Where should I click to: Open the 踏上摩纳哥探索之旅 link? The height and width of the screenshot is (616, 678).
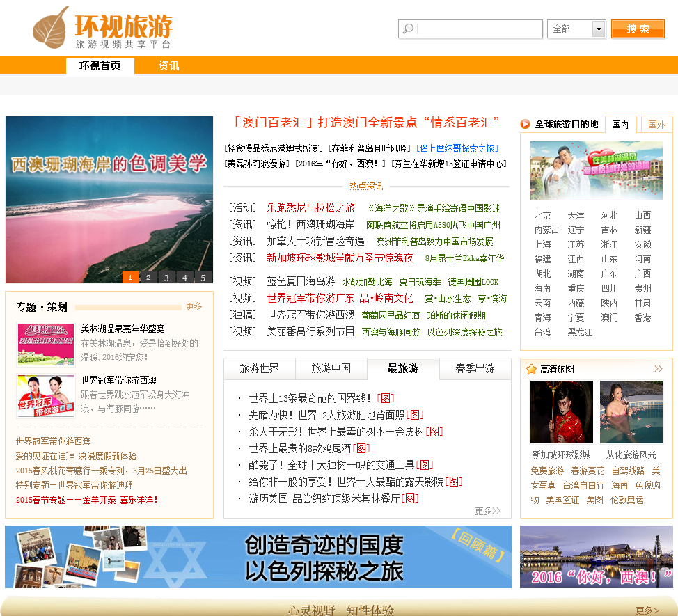point(457,148)
